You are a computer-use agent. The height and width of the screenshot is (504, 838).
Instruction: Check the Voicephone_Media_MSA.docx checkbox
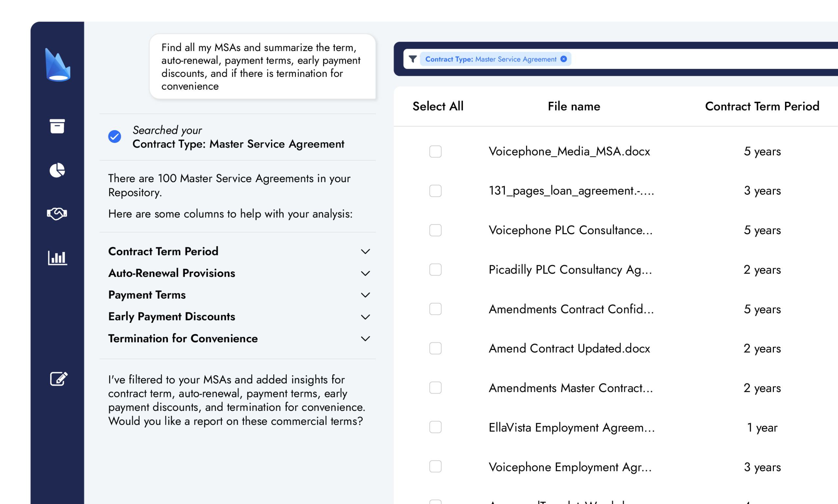point(435,151)
